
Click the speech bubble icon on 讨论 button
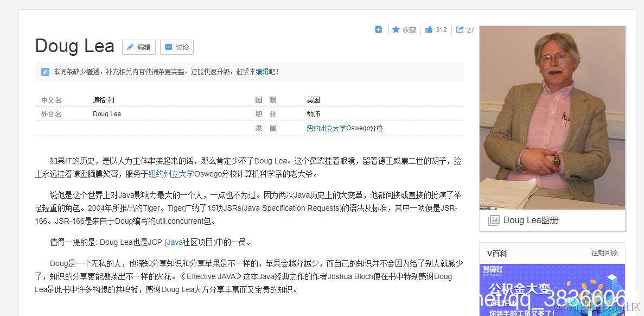169,47
